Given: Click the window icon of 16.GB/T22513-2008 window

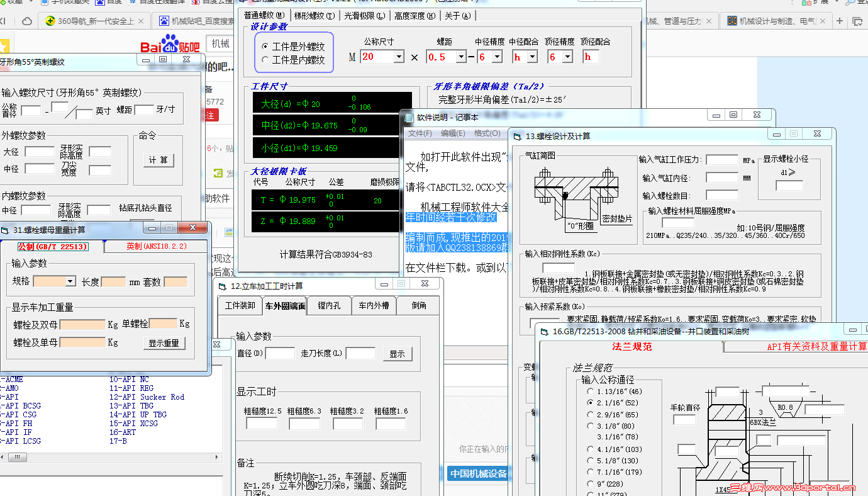Looking at the screenshot, I should tap(544, 331).
